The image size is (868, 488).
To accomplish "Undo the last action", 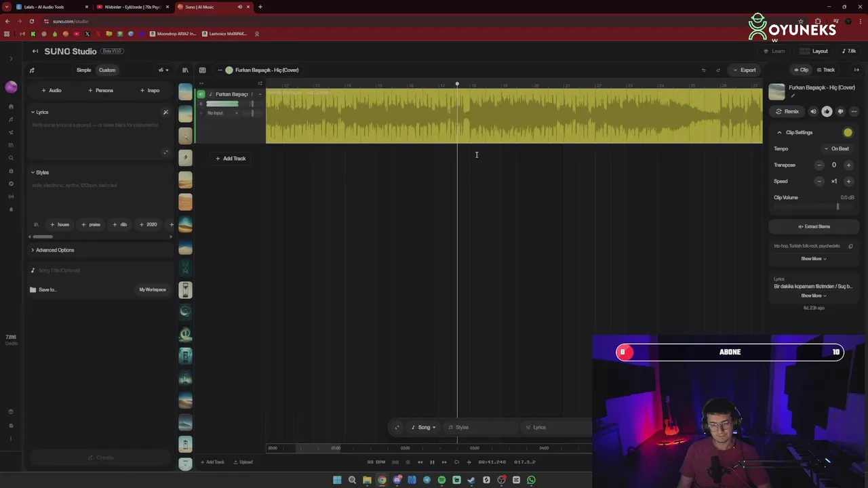I will (703, 70).
